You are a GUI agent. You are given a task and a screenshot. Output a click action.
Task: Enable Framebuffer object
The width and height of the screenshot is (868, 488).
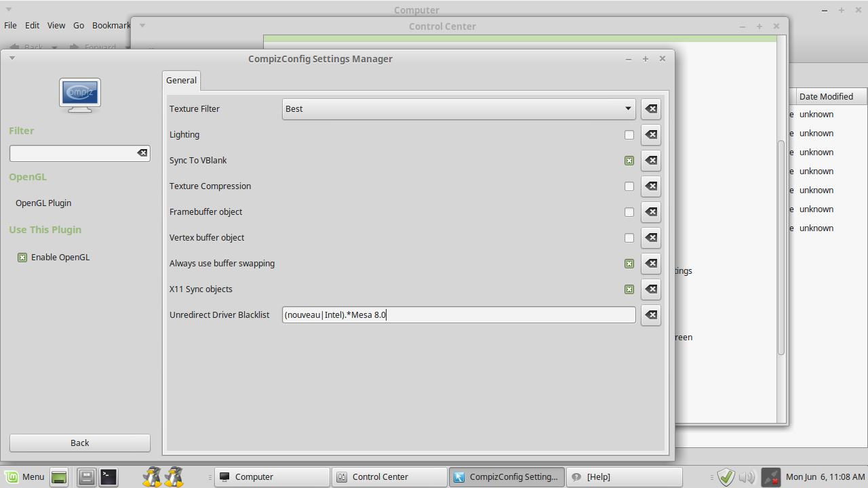629,212
